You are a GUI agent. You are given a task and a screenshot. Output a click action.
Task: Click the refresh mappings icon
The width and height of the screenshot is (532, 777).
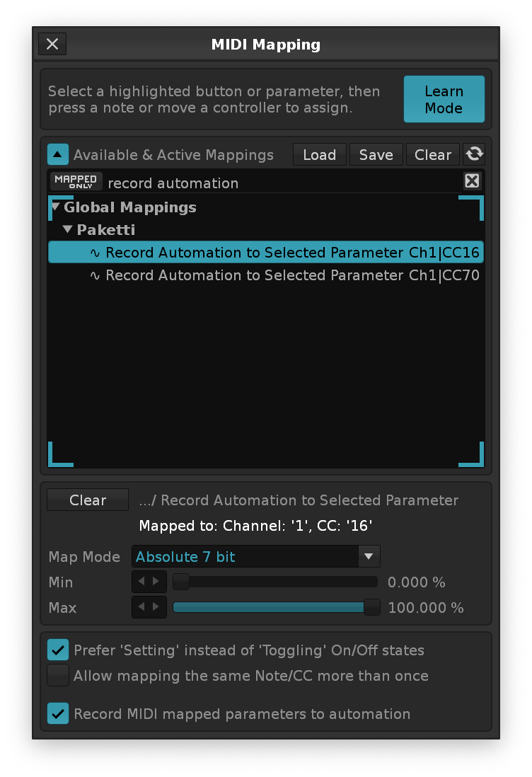[x=474, y=154]
